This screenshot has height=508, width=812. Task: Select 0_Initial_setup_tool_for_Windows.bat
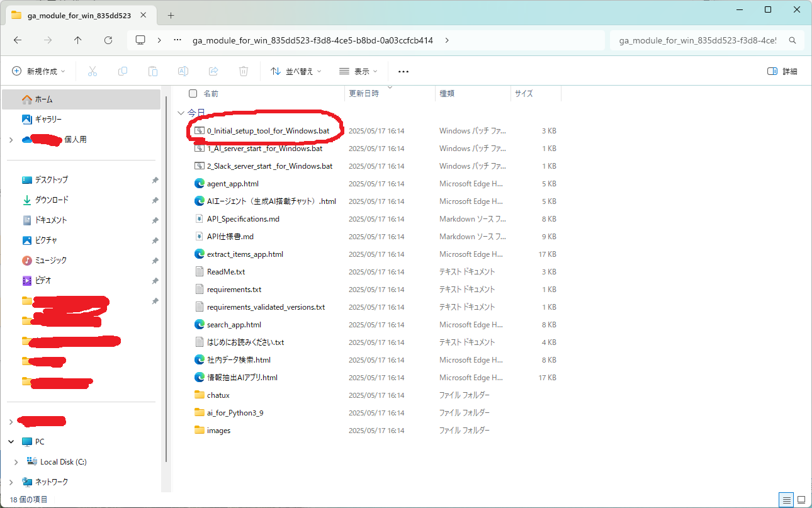pyautogui.click(x=268, y=131)
